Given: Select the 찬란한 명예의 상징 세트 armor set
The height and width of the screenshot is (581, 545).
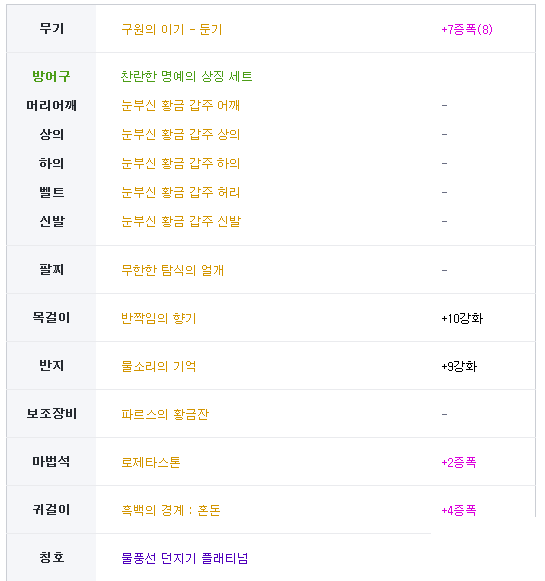Looking at the screenshot, I should (186, 76).
